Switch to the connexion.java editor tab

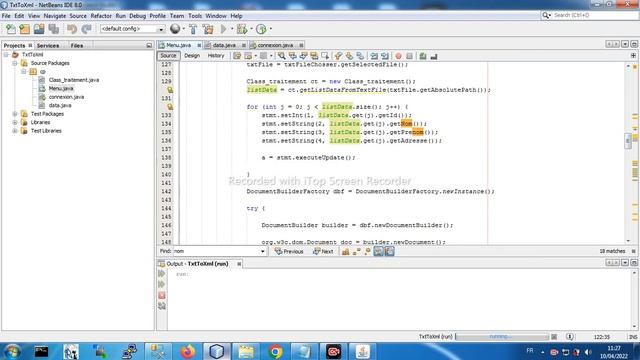coord(275,45)
